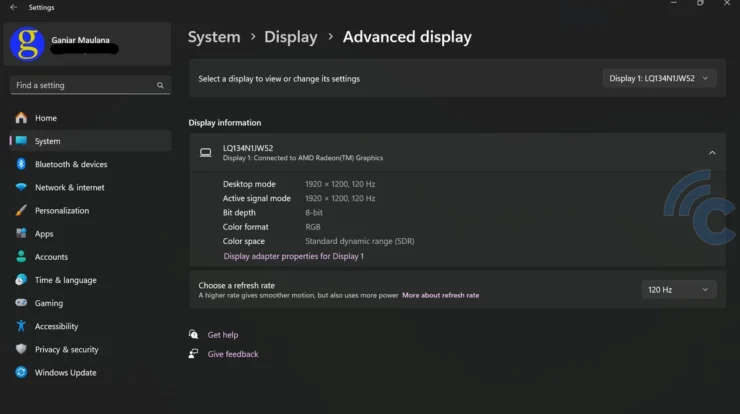Click Display in the breadcrumb
This screenshot has height=414, width=740.
tap(291, 37)
